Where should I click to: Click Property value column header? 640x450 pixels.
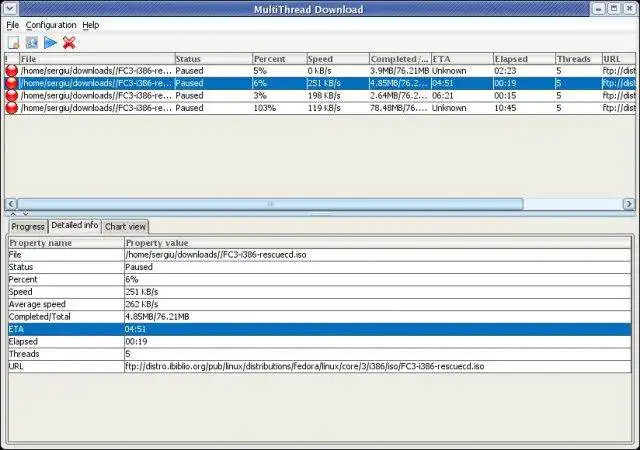point(378,243)
